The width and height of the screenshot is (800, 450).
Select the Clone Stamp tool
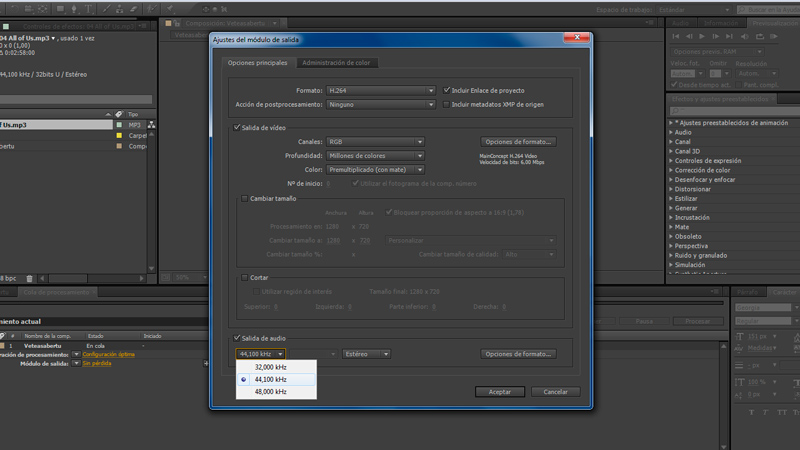point(119,9)
